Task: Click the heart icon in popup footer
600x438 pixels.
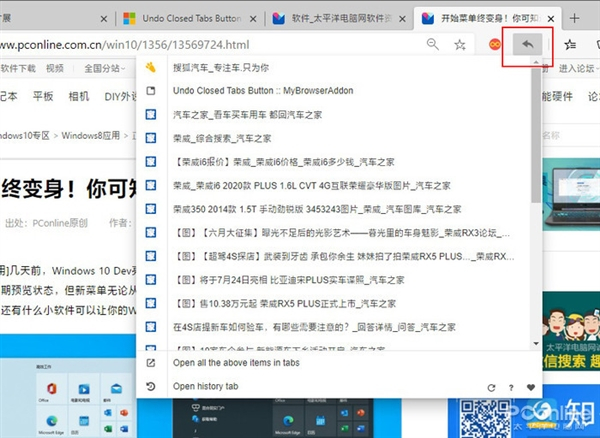Action: pyautogui.click(x=531, y=387)
